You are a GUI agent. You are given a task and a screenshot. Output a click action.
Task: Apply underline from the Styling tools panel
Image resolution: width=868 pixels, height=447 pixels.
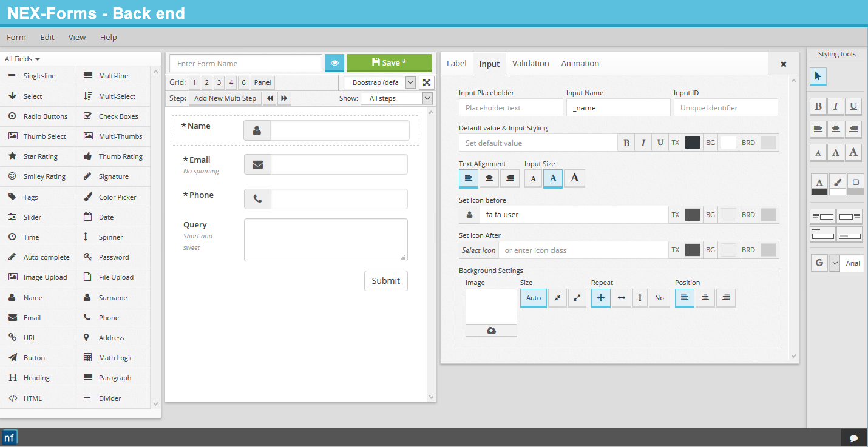[853, 106]
